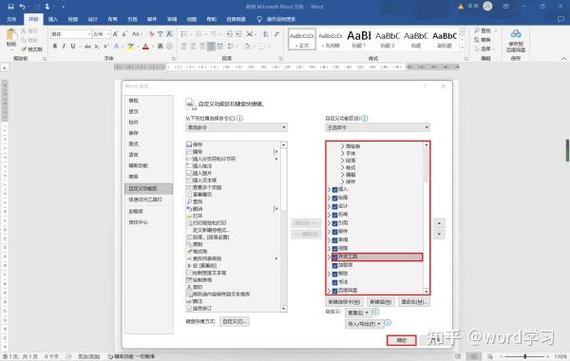Click the Sort A-Z icon
This screenshot has width=570, height=361.
click(266, 34)
